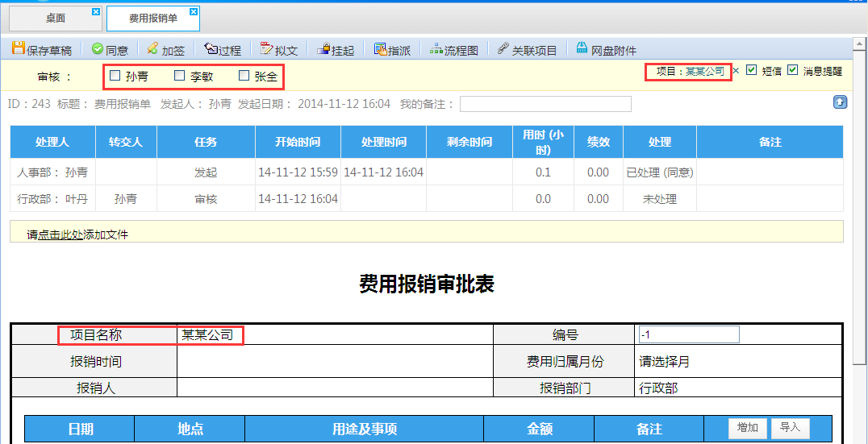Click the 人事部： 孙青 cell
Screen dimensions: 868x444
(x=52, y=172)
